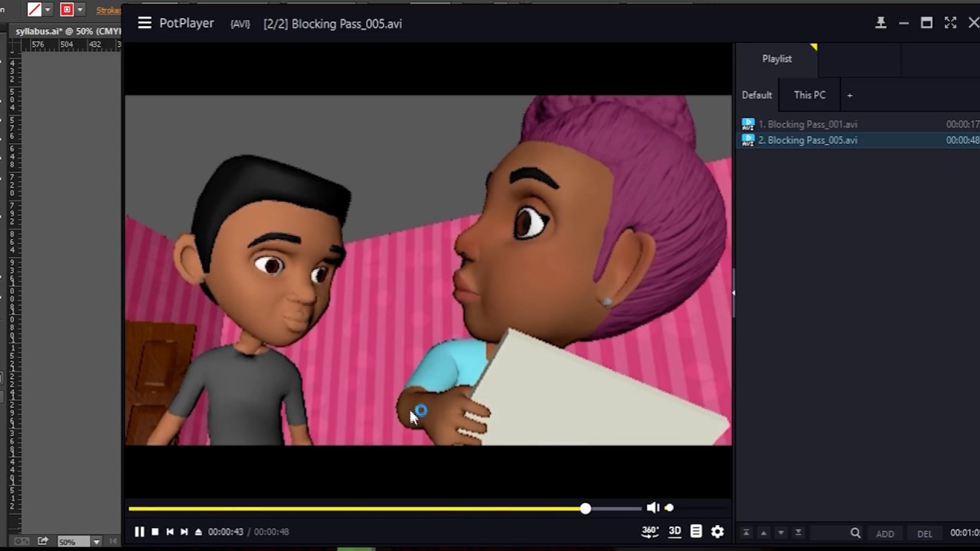
Task: Open the settings gear in PotPlayer
Action: coord(717,531)
